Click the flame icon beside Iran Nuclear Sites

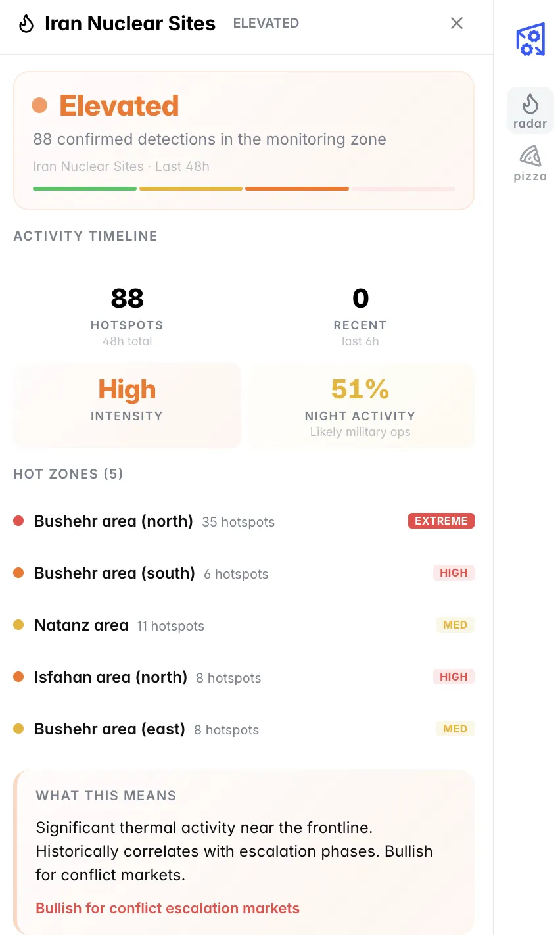point(26,23)
